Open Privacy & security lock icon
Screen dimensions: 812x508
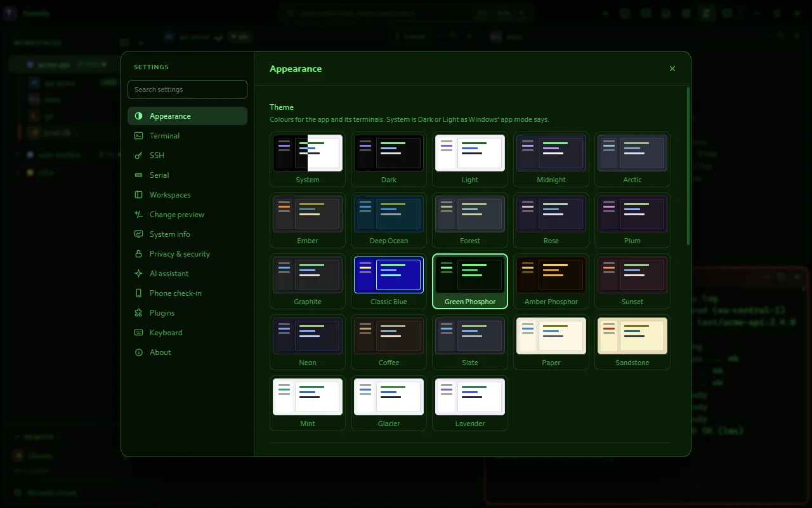(138, 254)
